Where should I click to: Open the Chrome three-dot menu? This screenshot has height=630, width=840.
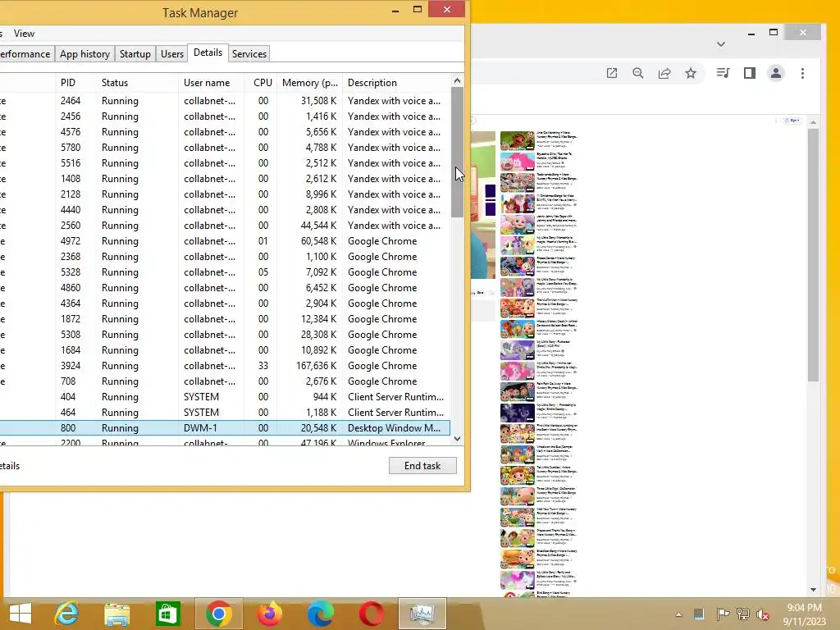coord(802,73)
